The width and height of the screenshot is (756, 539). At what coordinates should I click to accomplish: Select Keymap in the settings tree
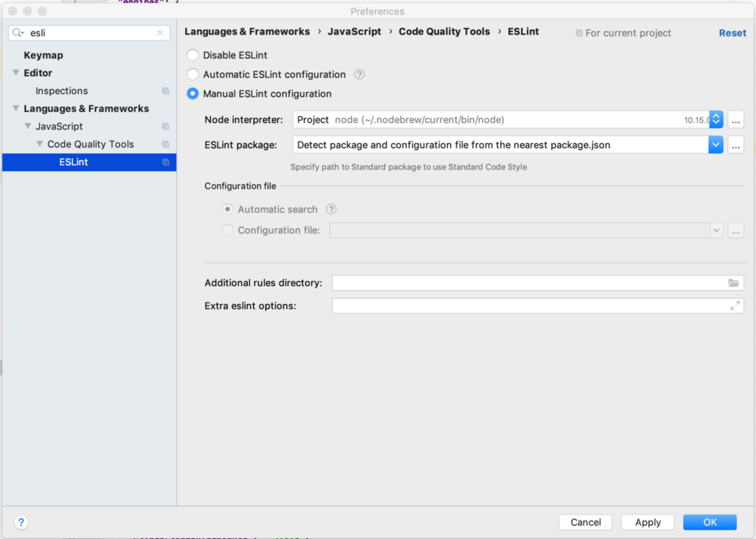[44, 55]
